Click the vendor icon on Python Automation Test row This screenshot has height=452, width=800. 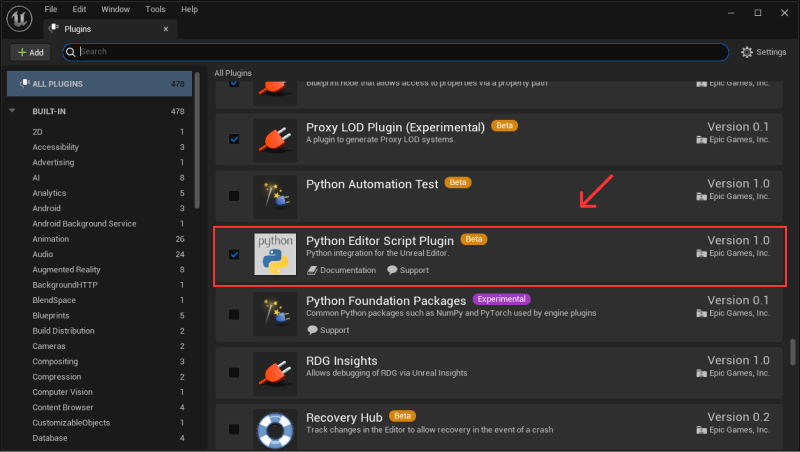tap(702, 196)
